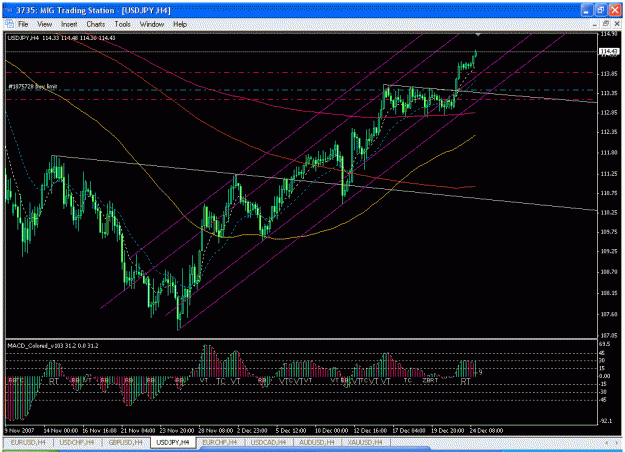Close the MIG Trading Station window

click(615, 10)
